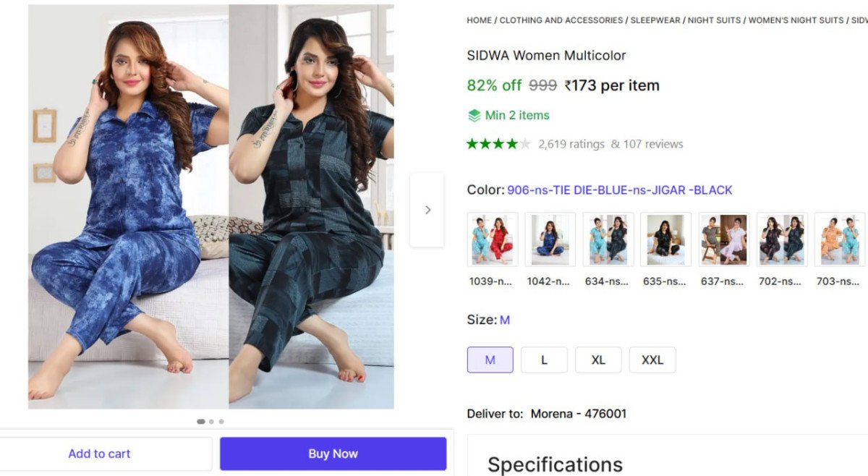Go to Clothing and Accessories breadcrumb
The height and width of the screenshot is (476, 868).
coord(561,20)
